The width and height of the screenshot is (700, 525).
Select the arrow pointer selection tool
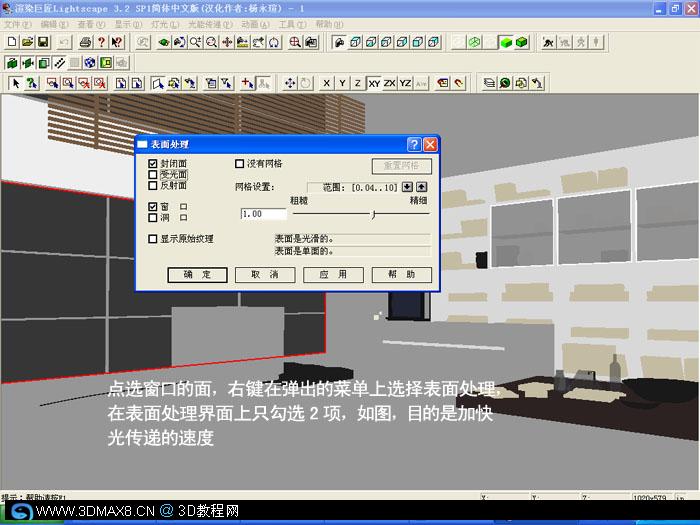click(16, 83)
